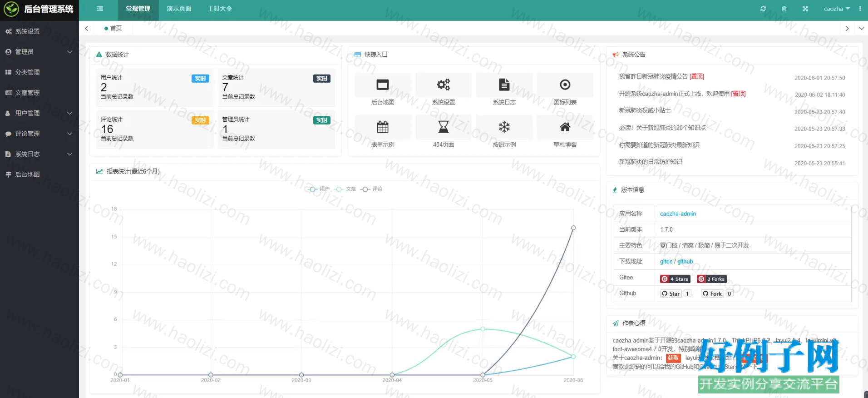Open the 文章管理 sidebar item
The width and height of the screenshot is (868, 398).
39,93
